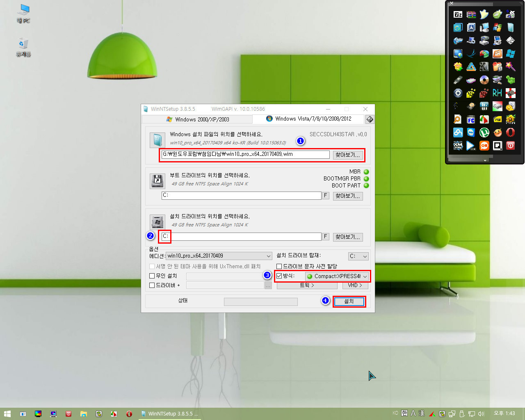
Task: Open the blue-orange triangle logo icon
Action: [471, 67]
